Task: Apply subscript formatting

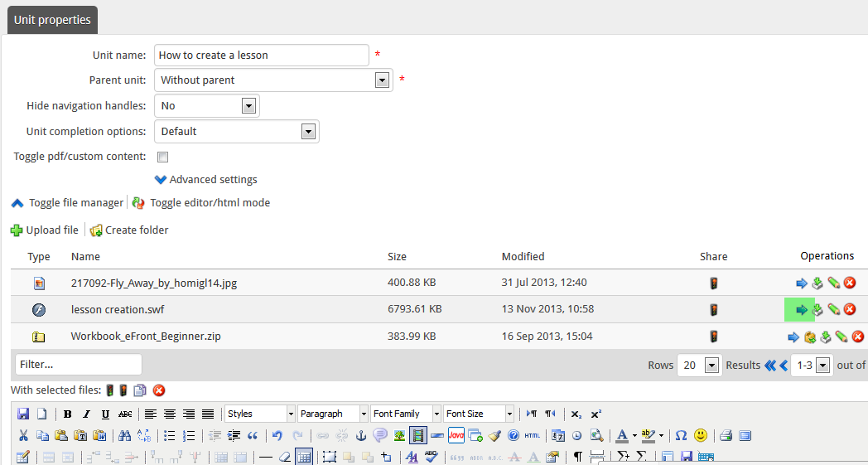Action: click(576, 414)
